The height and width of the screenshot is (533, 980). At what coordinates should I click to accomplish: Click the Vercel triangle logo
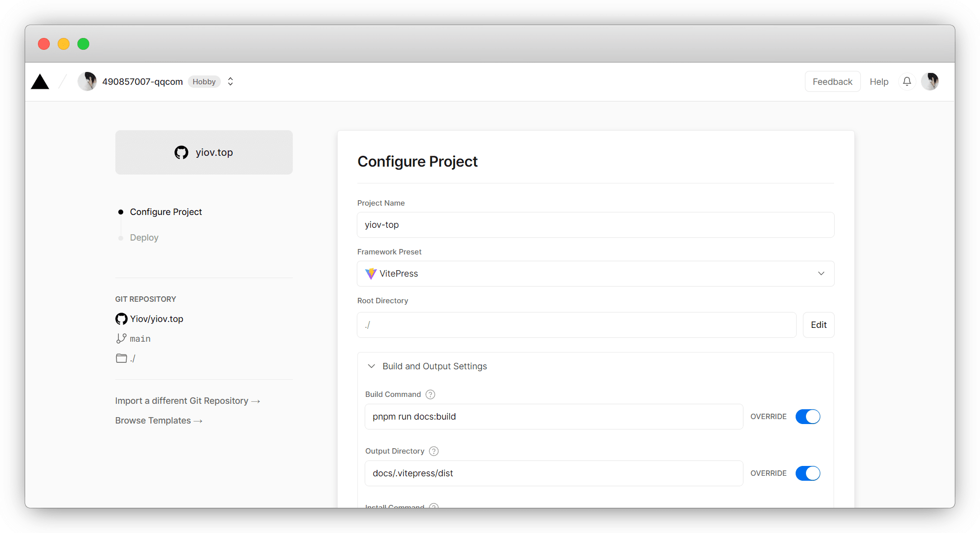click(40, 82)
